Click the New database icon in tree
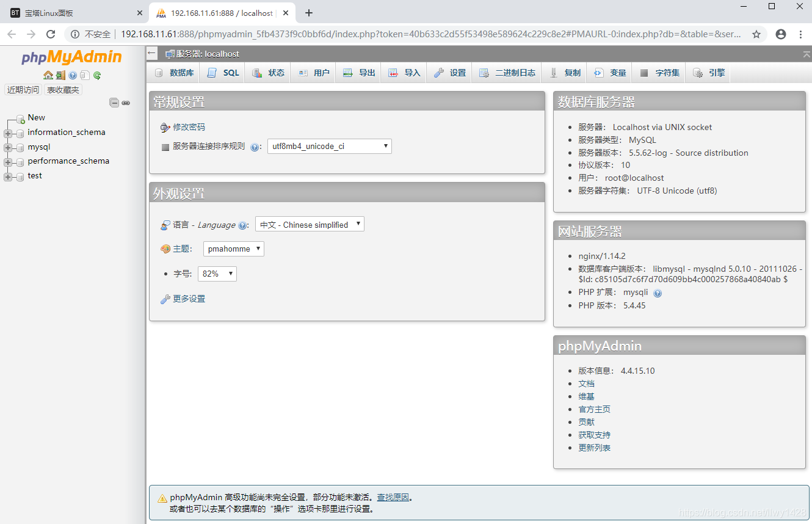The height and width of the screenshot is (524, 812). pos(21,118)
